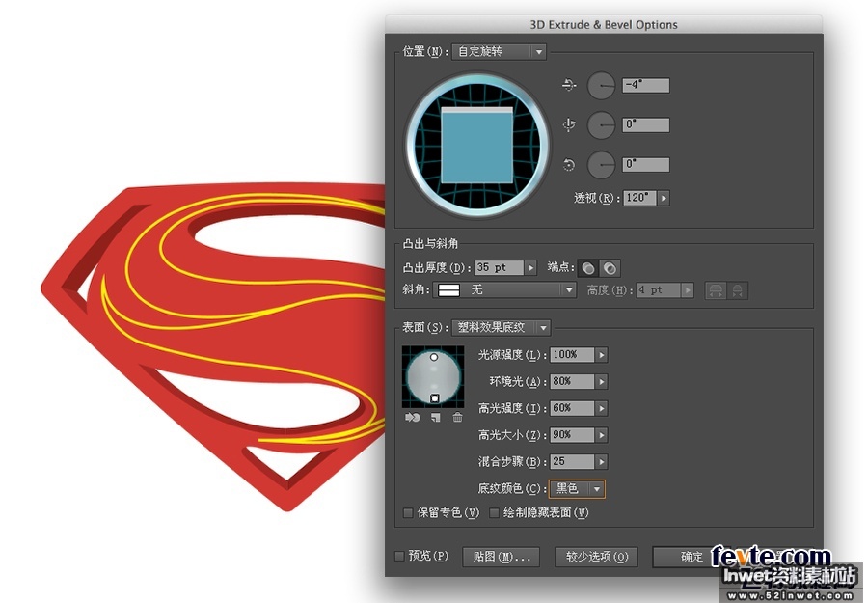Image resolution: width=868 pixels, height=603 pixels.
Task: Open the 高光强度 slider arrow
Action: coord(601,409)
